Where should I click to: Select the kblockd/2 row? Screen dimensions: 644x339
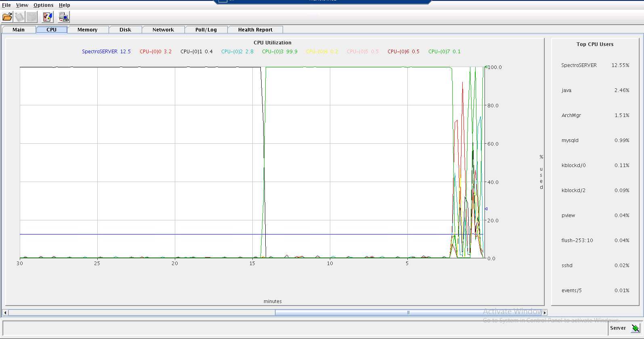595,190
